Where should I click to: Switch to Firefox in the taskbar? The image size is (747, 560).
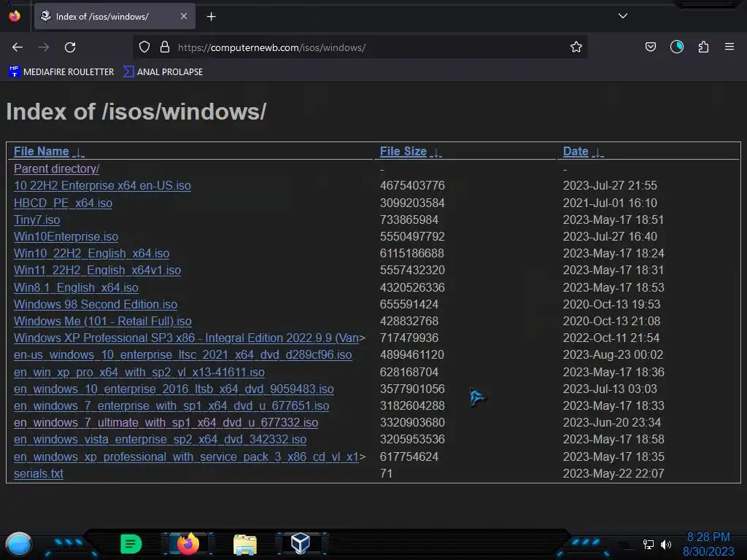coord(187,544)
